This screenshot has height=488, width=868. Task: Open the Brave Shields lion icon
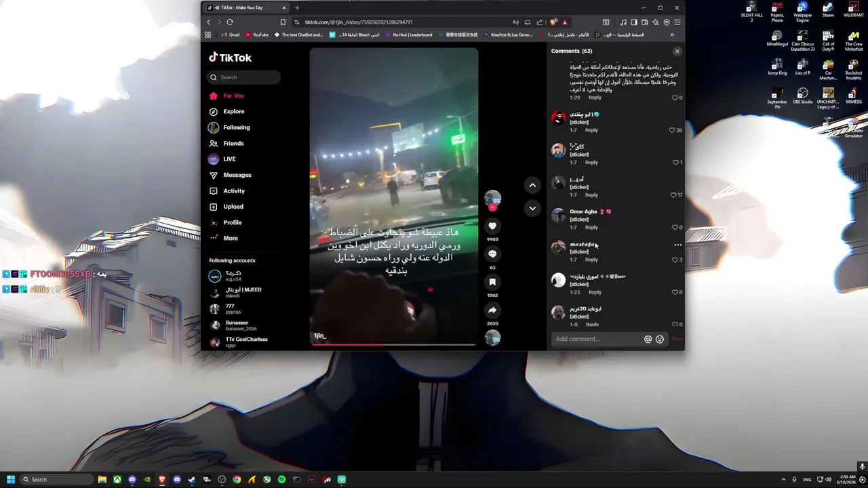click(x=554, y=22)
